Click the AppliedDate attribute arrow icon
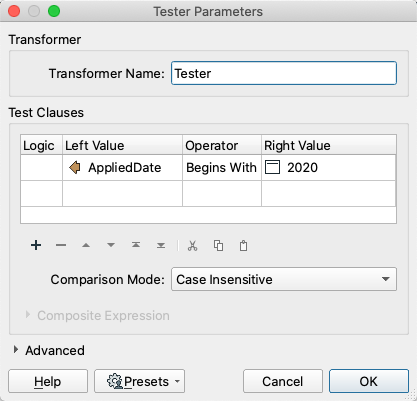The height and width of the screenshot is (401, 417). click(x=75, y=167)
